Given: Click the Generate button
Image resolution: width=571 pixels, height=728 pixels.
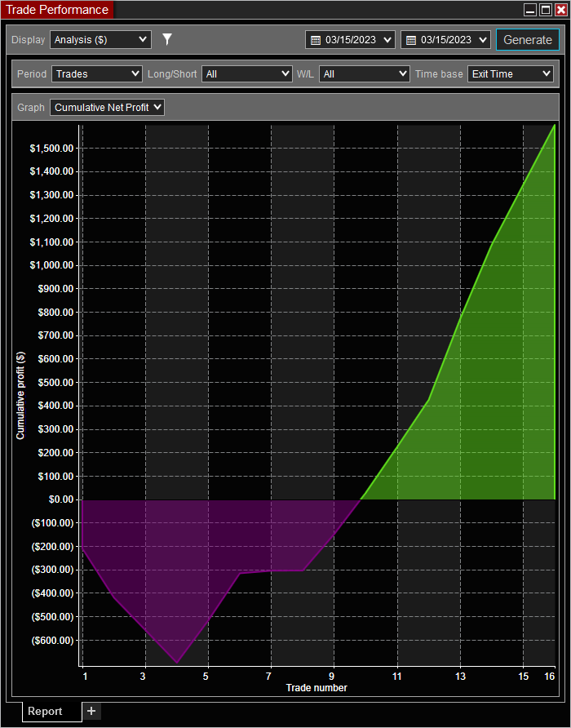Looking at the screenshot, I should point(528,40).
